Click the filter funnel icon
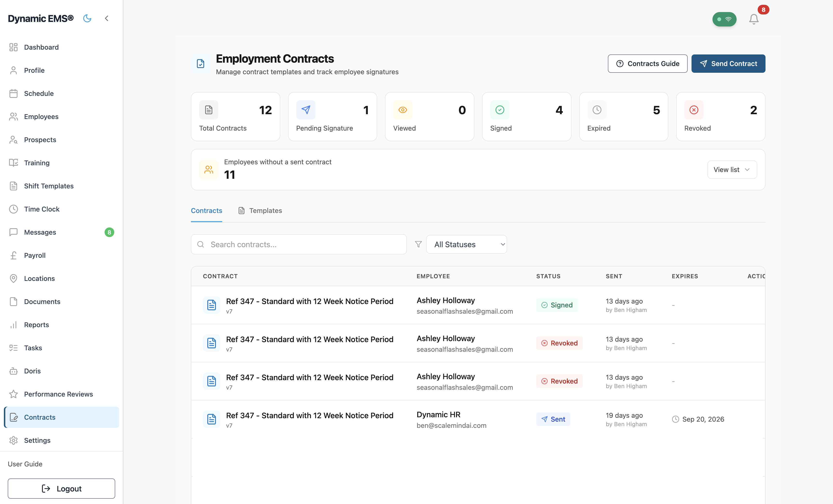This screenshot has height=504, width=833. [x=418, y=244]
